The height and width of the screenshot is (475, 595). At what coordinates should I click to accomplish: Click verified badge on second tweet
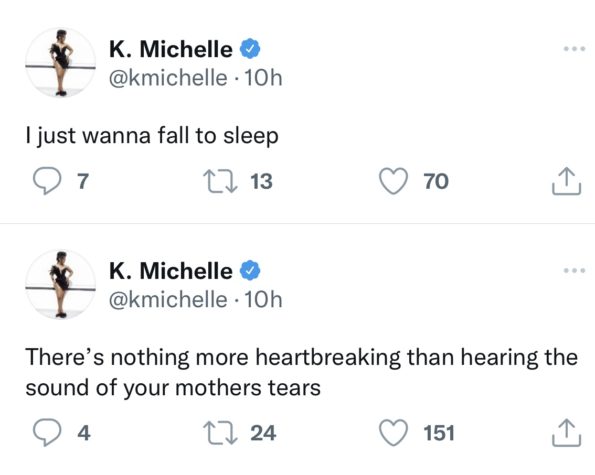(x=250, y=271)
